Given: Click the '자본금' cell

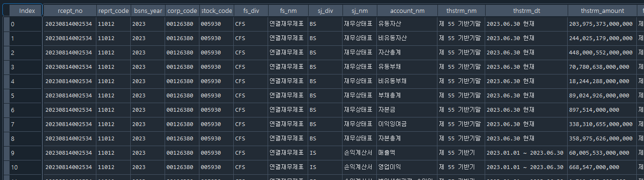Looking at the screenshot, I should pyautogui.click(x=407, y=110).
